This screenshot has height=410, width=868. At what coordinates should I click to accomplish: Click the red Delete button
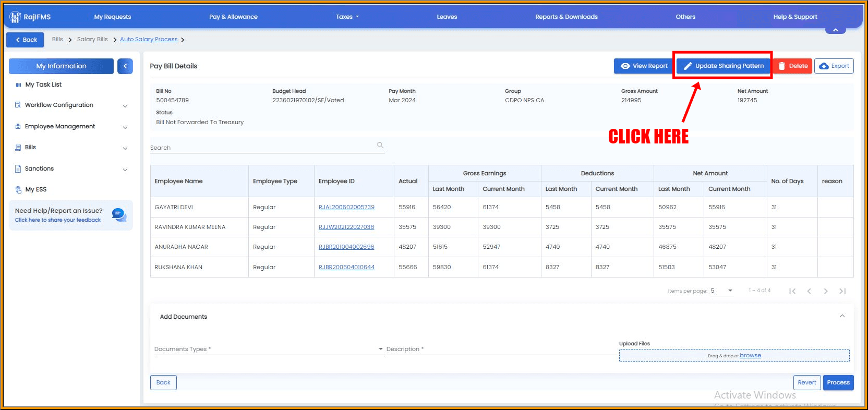click(793, 66)
